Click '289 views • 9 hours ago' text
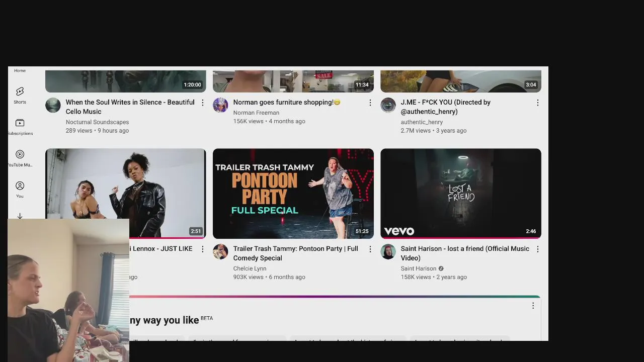Image resolution: width=644 pixels, height=362 pixels. [x=97, y=130]
